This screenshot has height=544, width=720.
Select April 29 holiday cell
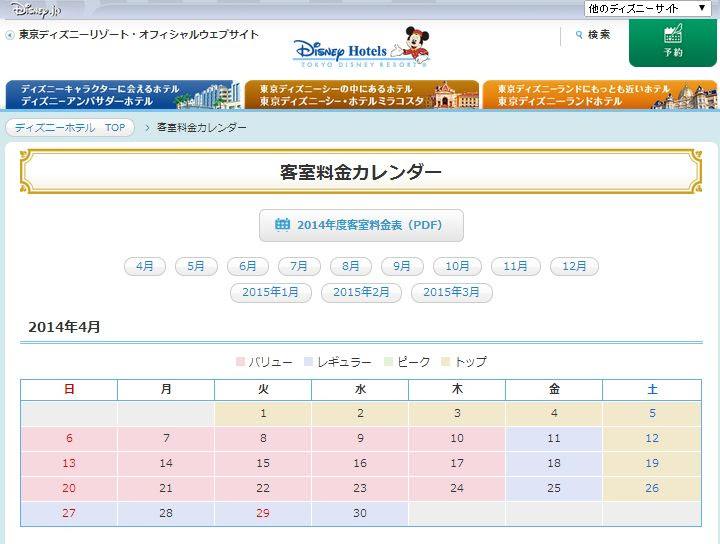coord(263,513)
